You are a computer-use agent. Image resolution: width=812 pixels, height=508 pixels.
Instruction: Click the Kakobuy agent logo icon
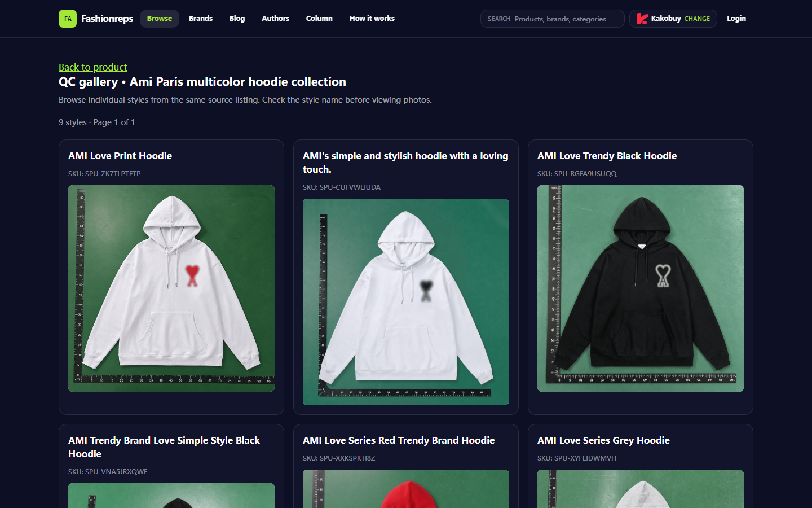pyautogui.click(x=642, y=19)
